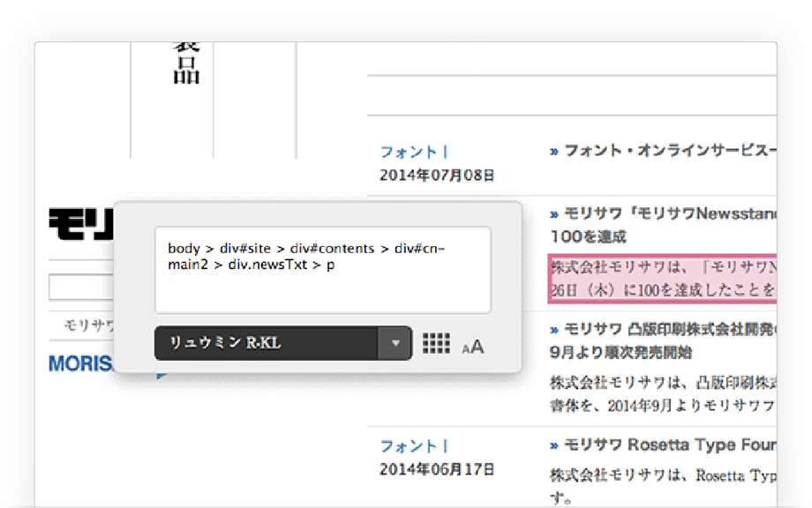This screenshot has height=508, width=812.
Task: Click the 凸版印刷 article summary paragraph
Action: pos(662,394)
